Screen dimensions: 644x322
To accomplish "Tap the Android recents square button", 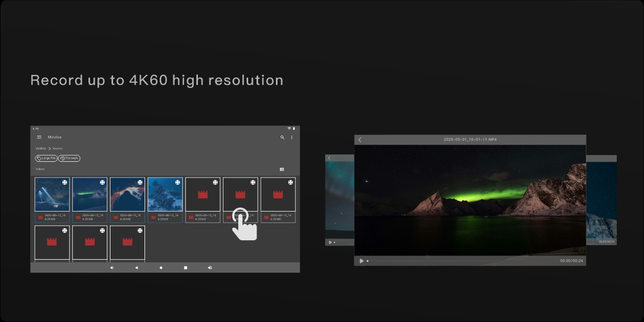I will coord(185,268).
